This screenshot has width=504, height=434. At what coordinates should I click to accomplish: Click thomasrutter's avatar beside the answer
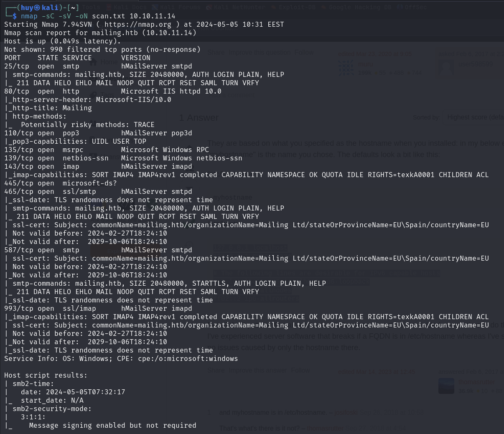[x=446, y=386]
